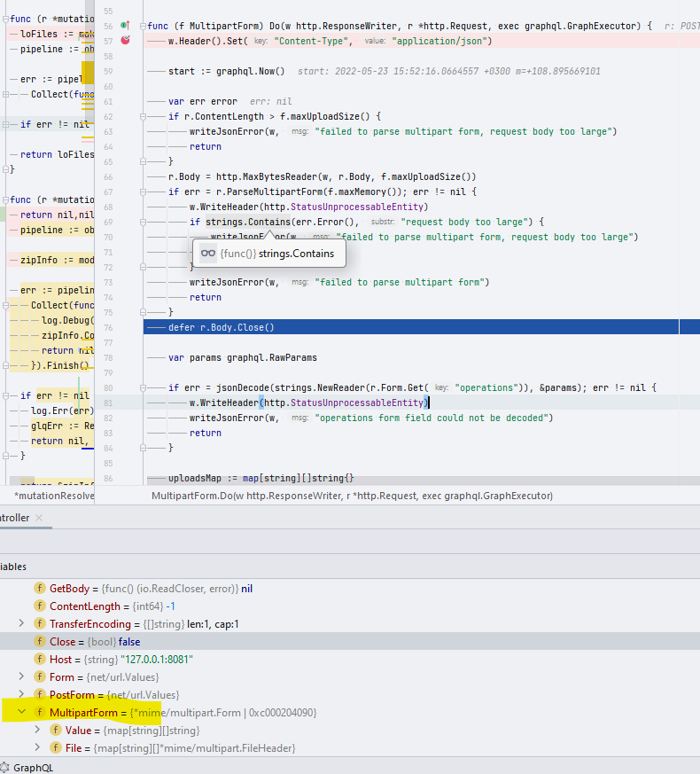Click the field icon next to Form variable
This screenshot has height=774, width=700.
pyautogui.click(x=40, y=677)
